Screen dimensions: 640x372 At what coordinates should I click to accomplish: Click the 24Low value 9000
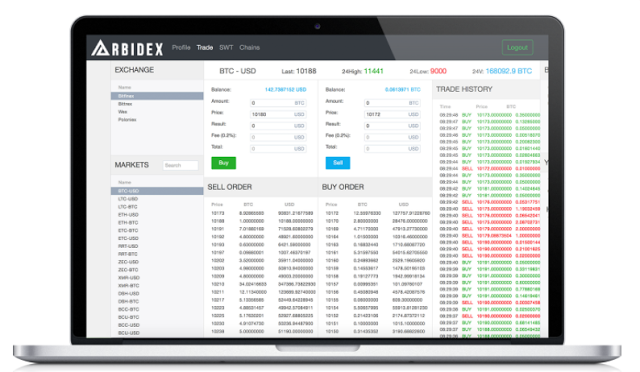[x=438, y=71]
